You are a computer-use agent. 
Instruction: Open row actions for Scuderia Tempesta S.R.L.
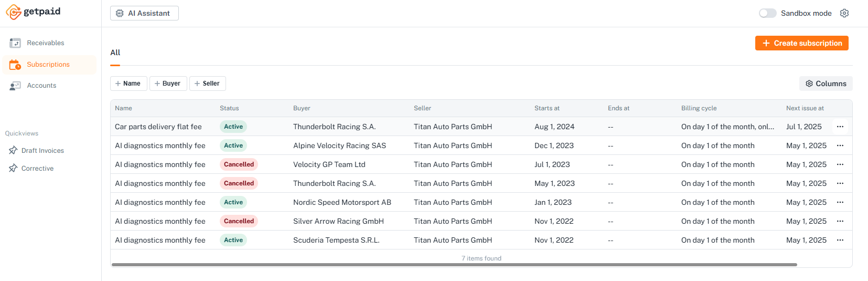840,240
